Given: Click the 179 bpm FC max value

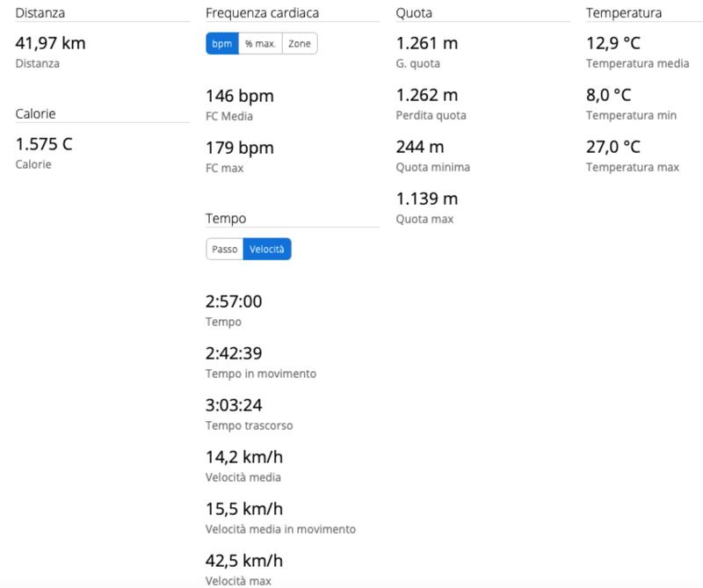Looking at the screenshot, I should point(240,148).
